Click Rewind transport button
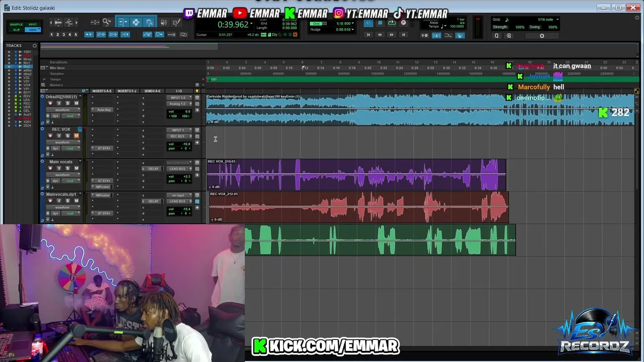The height and width of the screenshot is (362, 644). tap(380, 35)
